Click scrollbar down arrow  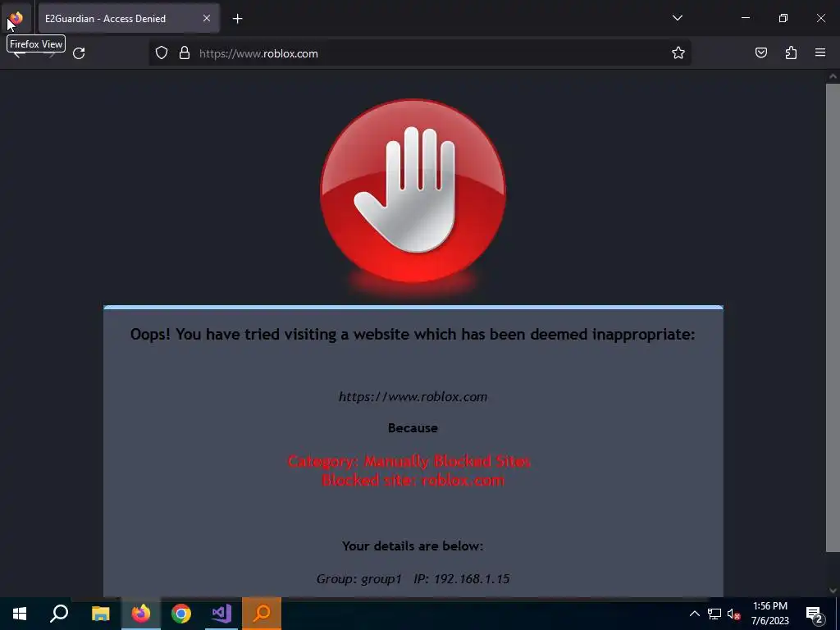(833, 591)
